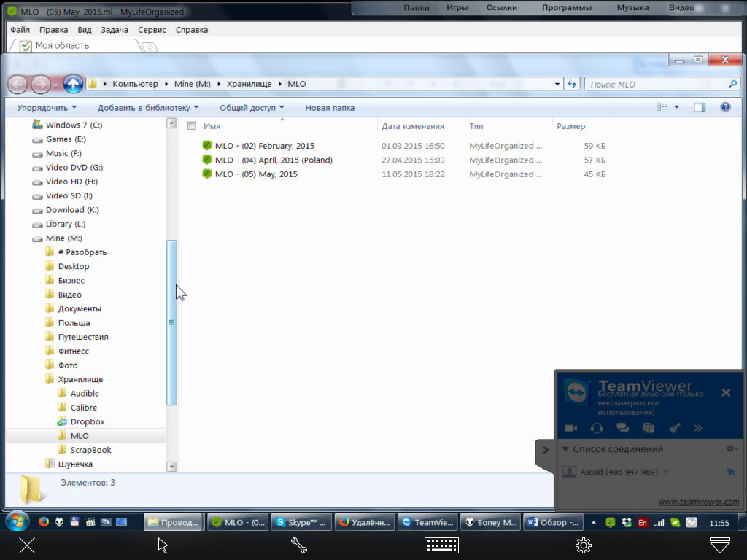Toggle remote control arrow for Ascold connection
The height and width of the screenshot is (560, 747).
coord(731,472)
